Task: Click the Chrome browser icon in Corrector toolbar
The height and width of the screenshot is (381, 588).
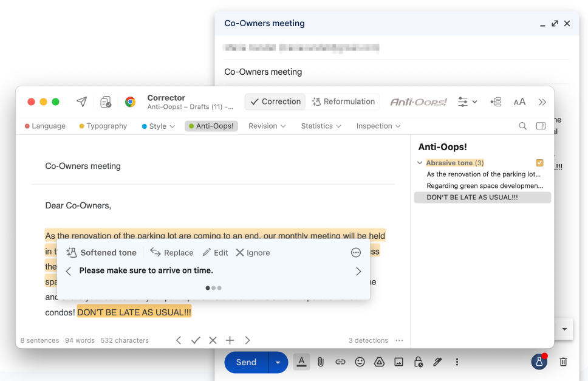Action: pyautogui.click(x=130, y=102)
